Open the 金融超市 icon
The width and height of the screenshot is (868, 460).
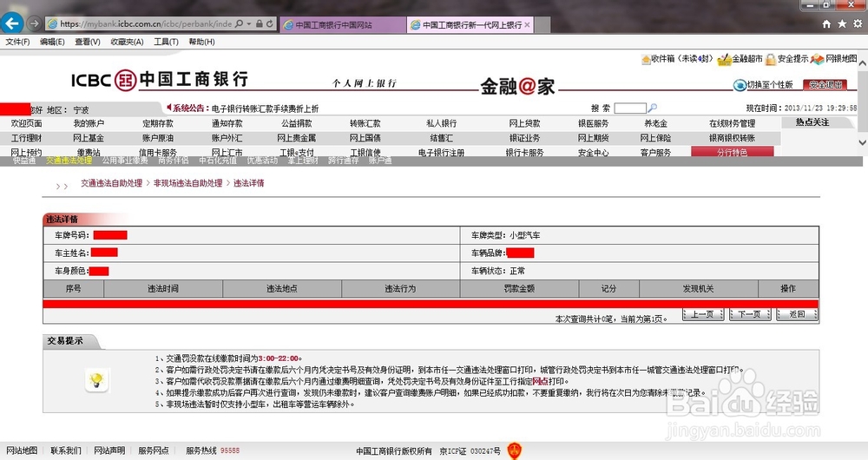(x=724, y=59)
